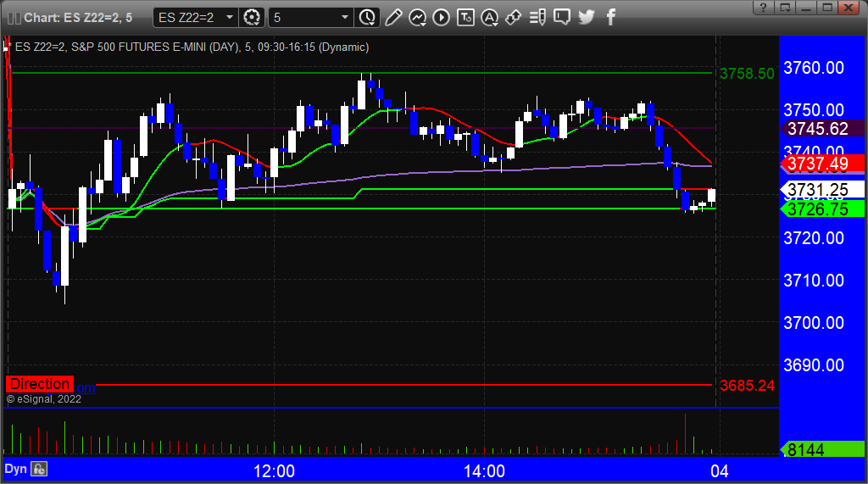Screen dimensions: 868x484
Task: Click the 8144 volume marker
Action: click(x=822, y=449)
